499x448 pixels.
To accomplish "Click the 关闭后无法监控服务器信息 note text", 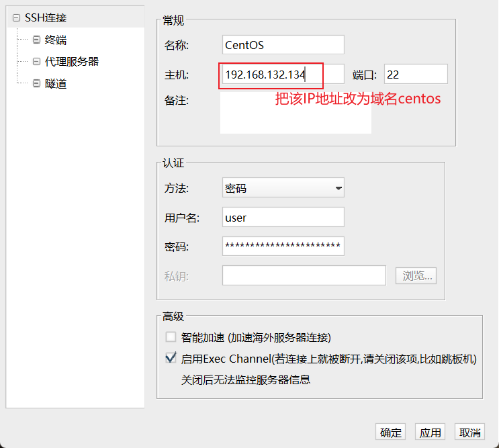I will click(x=246, y=380).
